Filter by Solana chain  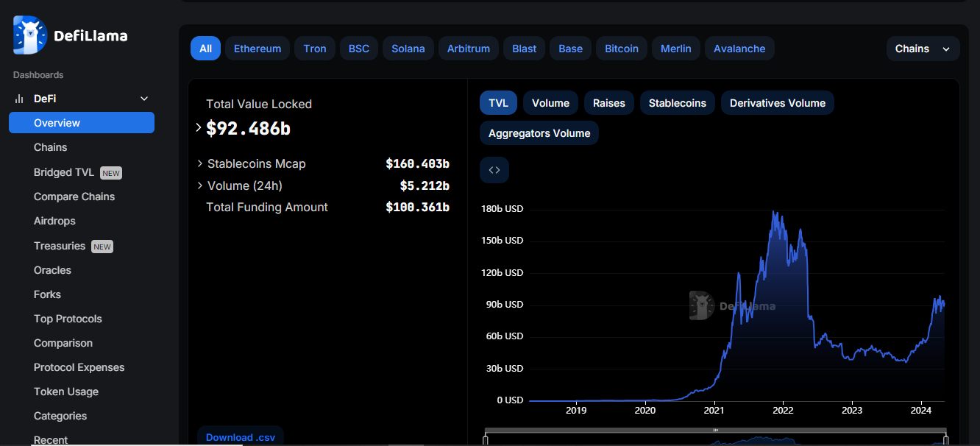click(408, 49)
